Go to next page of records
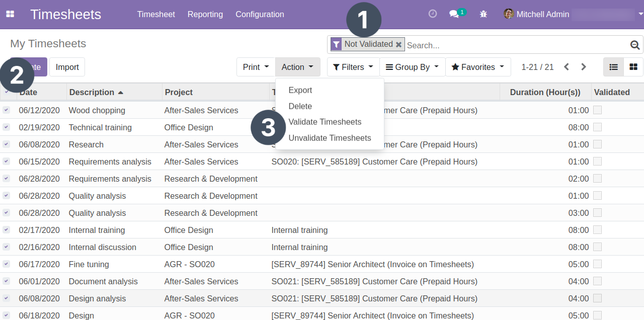The height and width of the screenshot is (320, 644). pos(584,67)
